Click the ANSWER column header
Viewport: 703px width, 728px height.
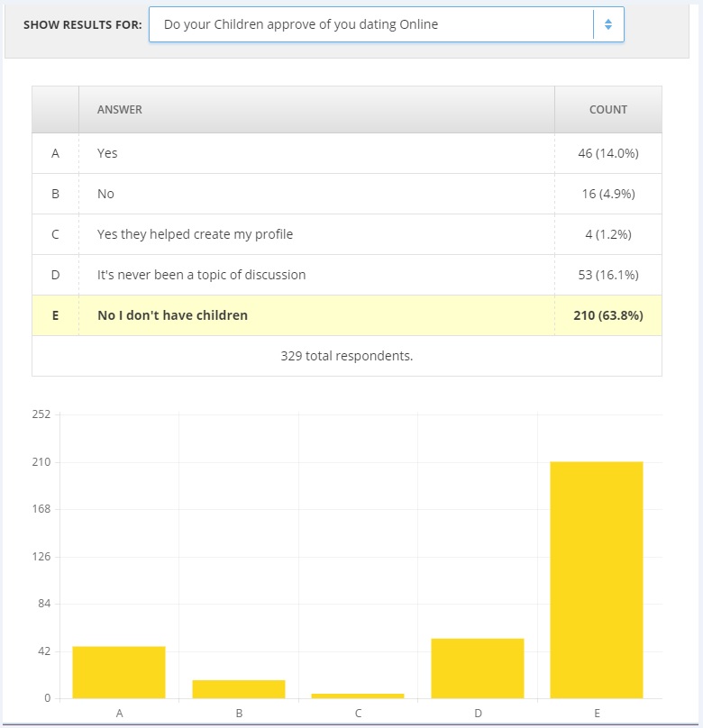pos(119,110)
